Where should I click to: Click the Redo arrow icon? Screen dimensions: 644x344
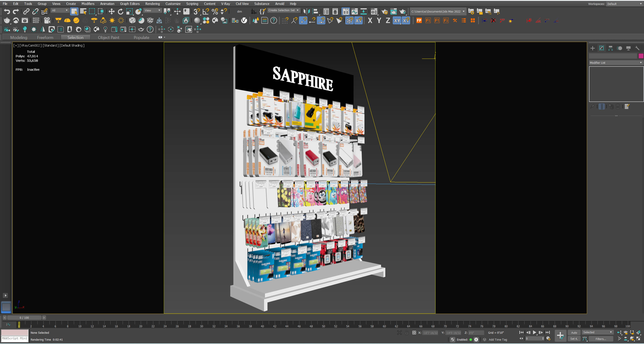tap(16, 11)
